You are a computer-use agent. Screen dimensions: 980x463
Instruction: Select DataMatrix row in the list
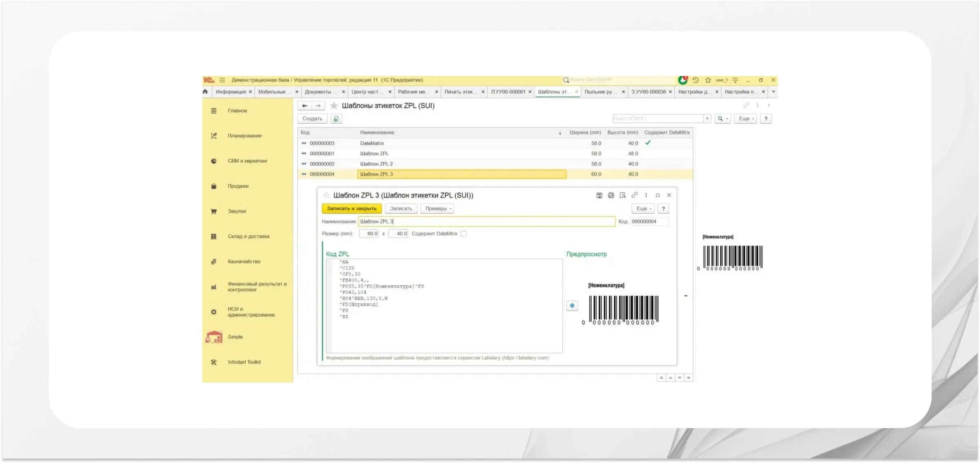pyautogui.click(x=495, y=143)
